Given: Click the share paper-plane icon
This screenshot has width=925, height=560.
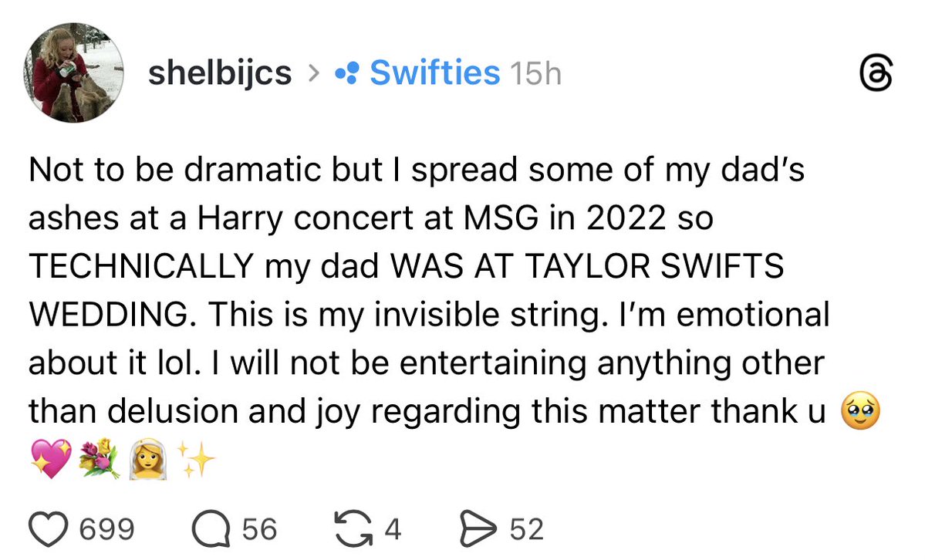Looking at the screenshot, I should click(478, 529).
